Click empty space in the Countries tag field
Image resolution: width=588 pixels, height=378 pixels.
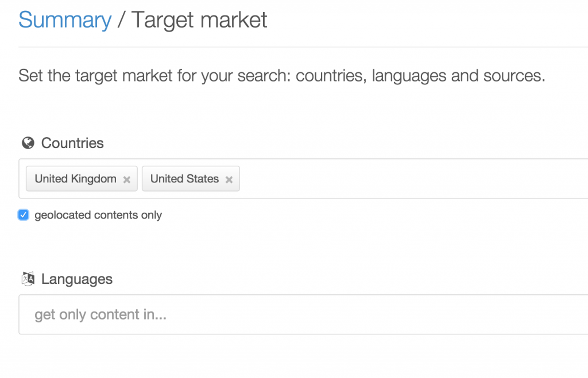[402, 179]
